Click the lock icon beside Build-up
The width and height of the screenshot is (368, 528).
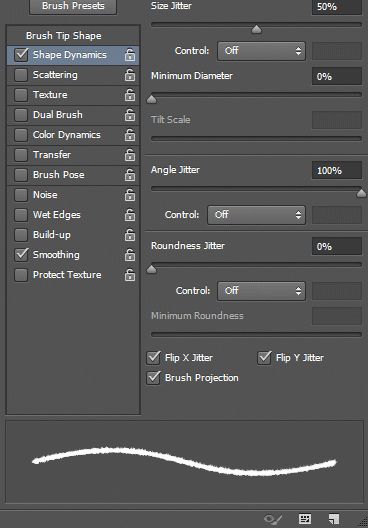[x=130, y=235]
